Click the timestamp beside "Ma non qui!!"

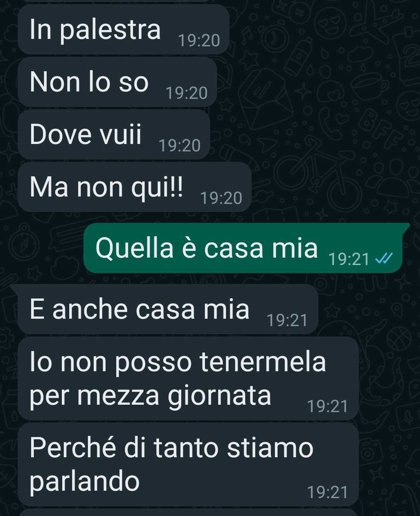tap(221, 198)
